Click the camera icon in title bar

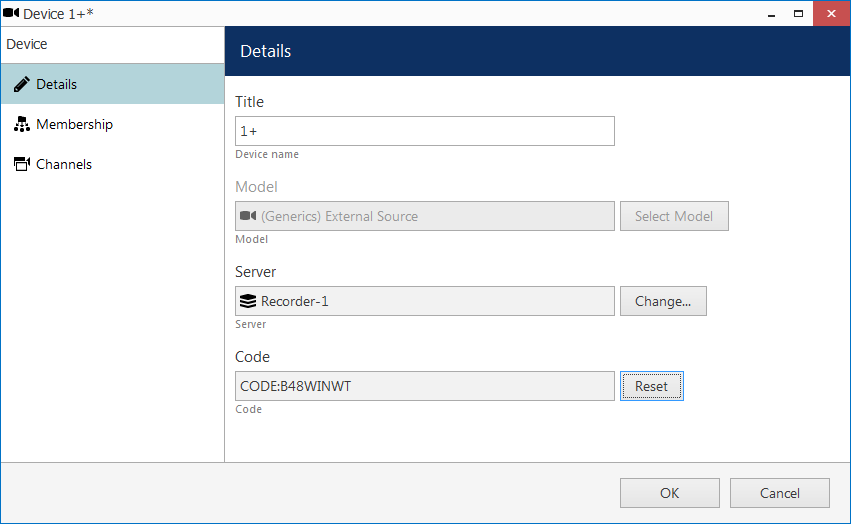coord(11,13)
